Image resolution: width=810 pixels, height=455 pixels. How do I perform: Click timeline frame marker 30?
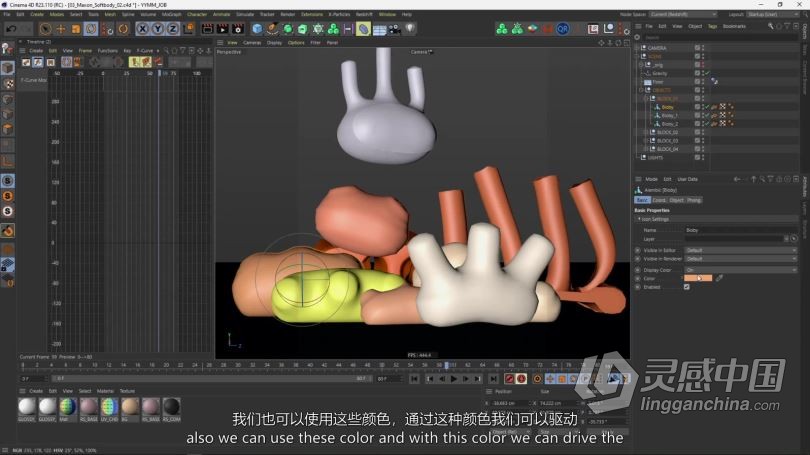[238, 365]
